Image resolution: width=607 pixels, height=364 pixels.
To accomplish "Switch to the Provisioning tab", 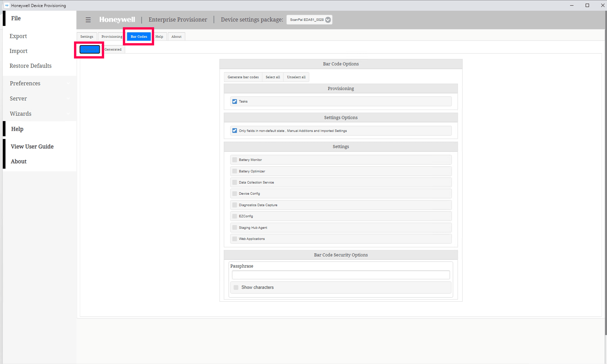I will point(112,36).
